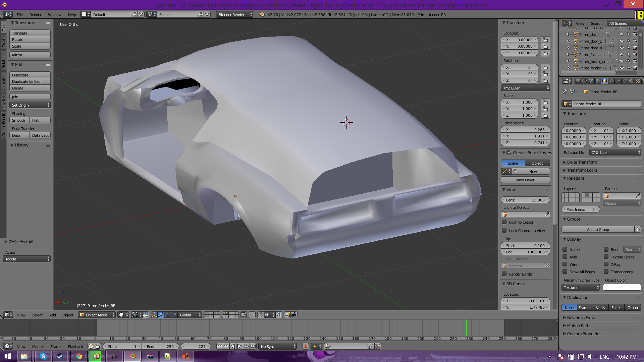The width and height of the screenshot is (644, 362).
Task: Open the Add menu in the 3D view header
Action: point(52,315)
